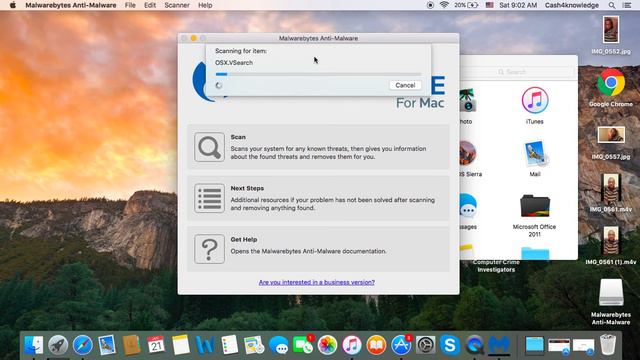Launch iTunes from the Dock
Image resolution: width=640 pixels, height=360 pixels.
click(x=352, y=345)
